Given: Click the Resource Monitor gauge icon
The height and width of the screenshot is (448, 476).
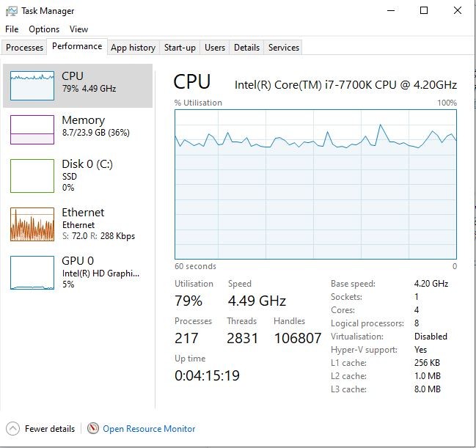Looking at the screenshot, I should coord(93,429).
